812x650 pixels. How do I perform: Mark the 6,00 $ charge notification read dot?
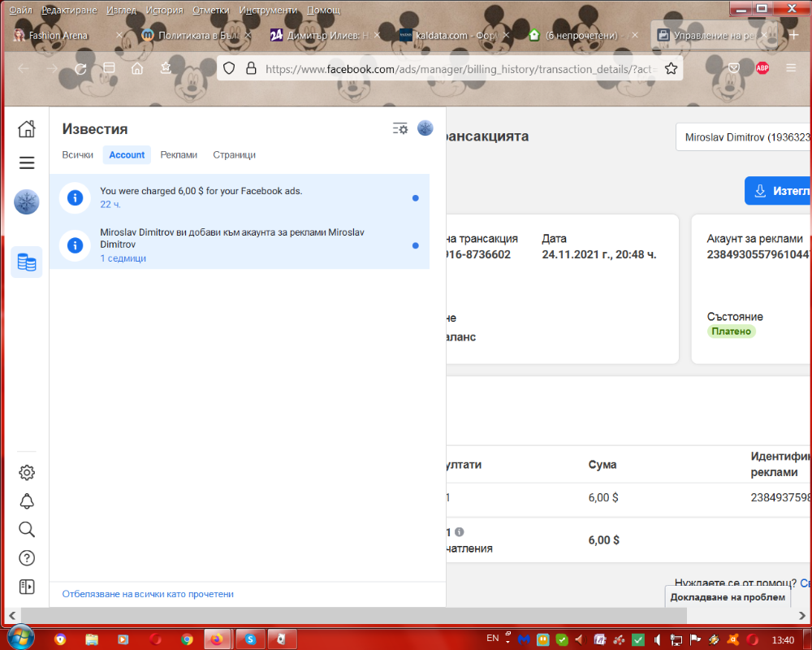[415, 198]
